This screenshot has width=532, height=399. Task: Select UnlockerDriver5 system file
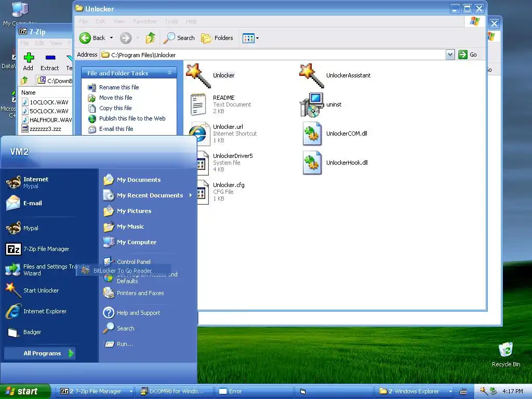(x=224, y=163)
